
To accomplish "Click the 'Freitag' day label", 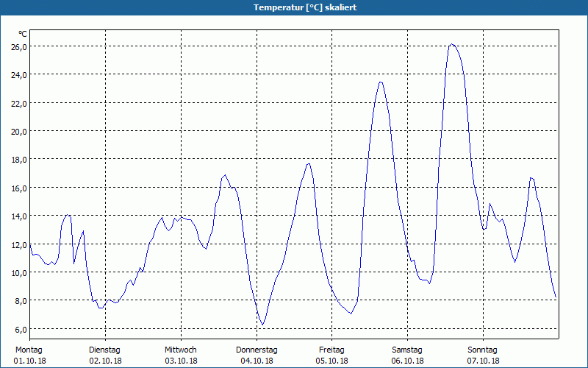I will pos(331,350).
